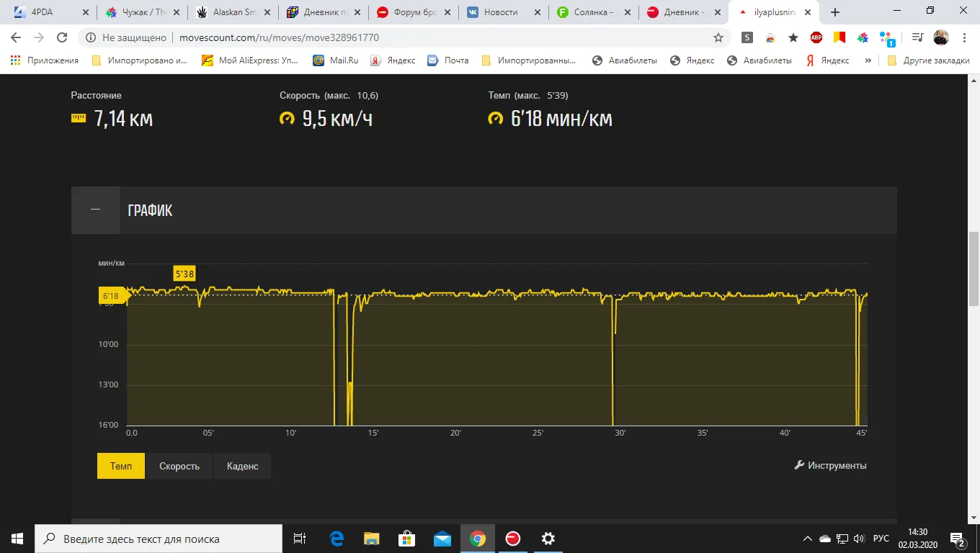Open Task View on the taskbar
The height and width of the screenshot is (553, 980).
tap(300, 539)
